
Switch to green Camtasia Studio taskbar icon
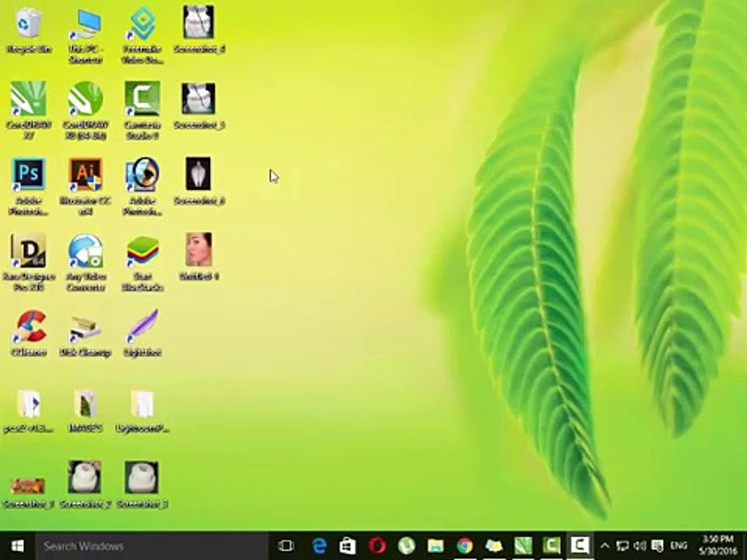tap(551, 545)
